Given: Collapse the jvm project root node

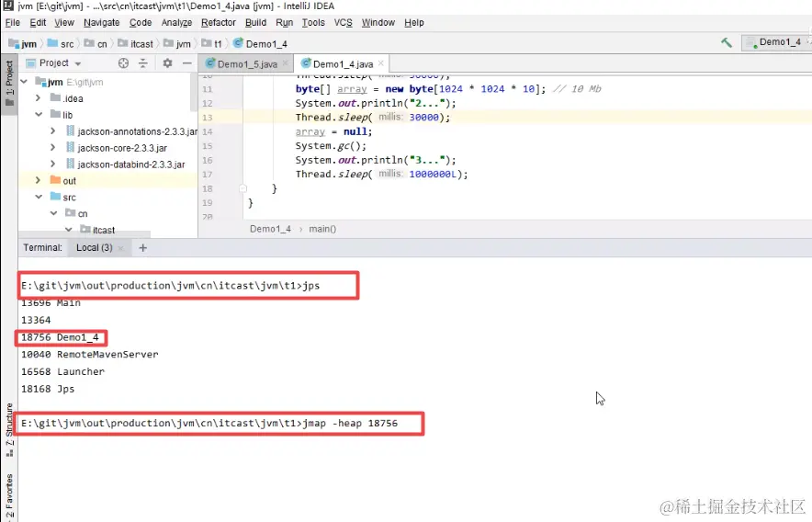Looking at the screenshot, I should pos(24,82).
